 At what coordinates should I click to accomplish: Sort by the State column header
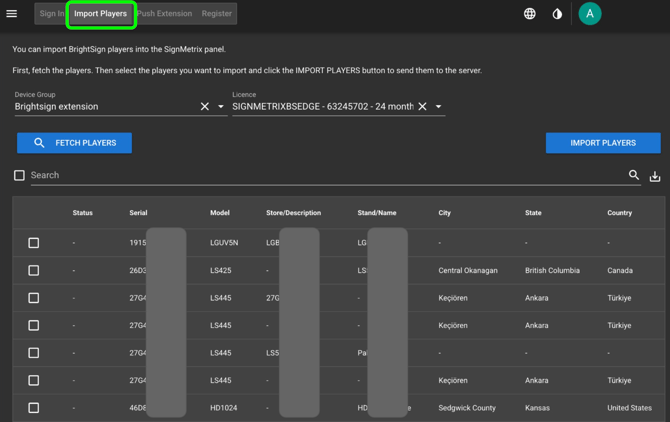coord(533,213)
